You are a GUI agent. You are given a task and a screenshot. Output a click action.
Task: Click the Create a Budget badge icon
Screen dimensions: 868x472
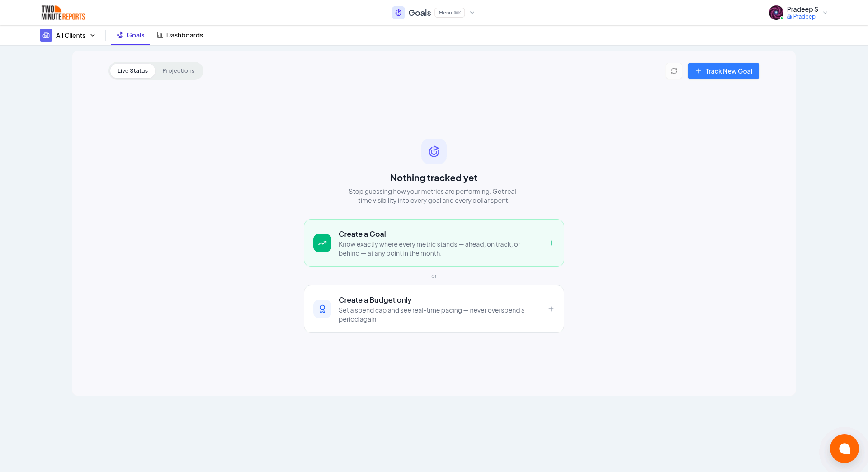coord(322,309)
